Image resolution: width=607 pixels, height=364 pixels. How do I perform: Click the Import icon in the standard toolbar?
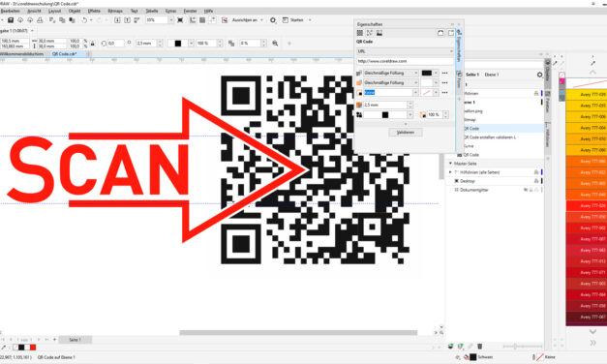[x=117, y=20]
